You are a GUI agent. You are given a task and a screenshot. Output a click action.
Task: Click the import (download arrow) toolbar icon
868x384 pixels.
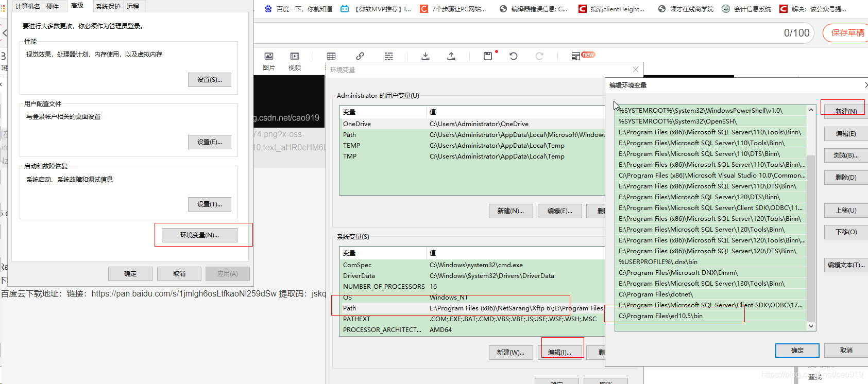426,56
